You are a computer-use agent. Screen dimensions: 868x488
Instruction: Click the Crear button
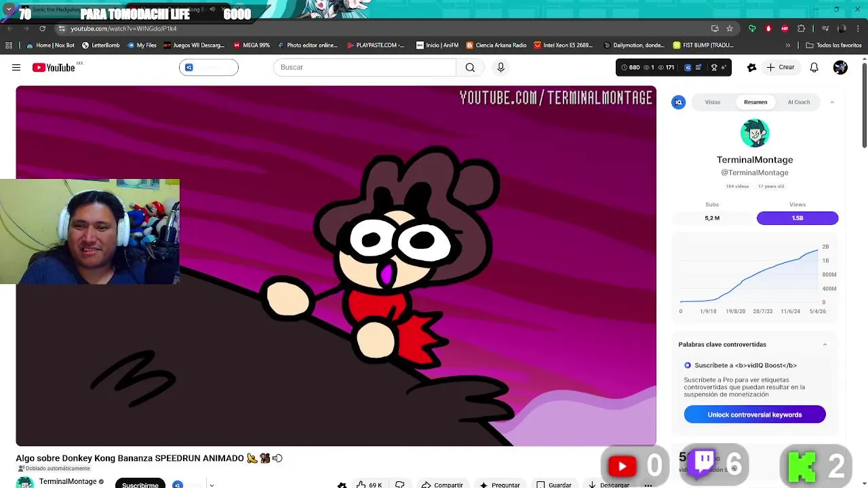(780, 67)
